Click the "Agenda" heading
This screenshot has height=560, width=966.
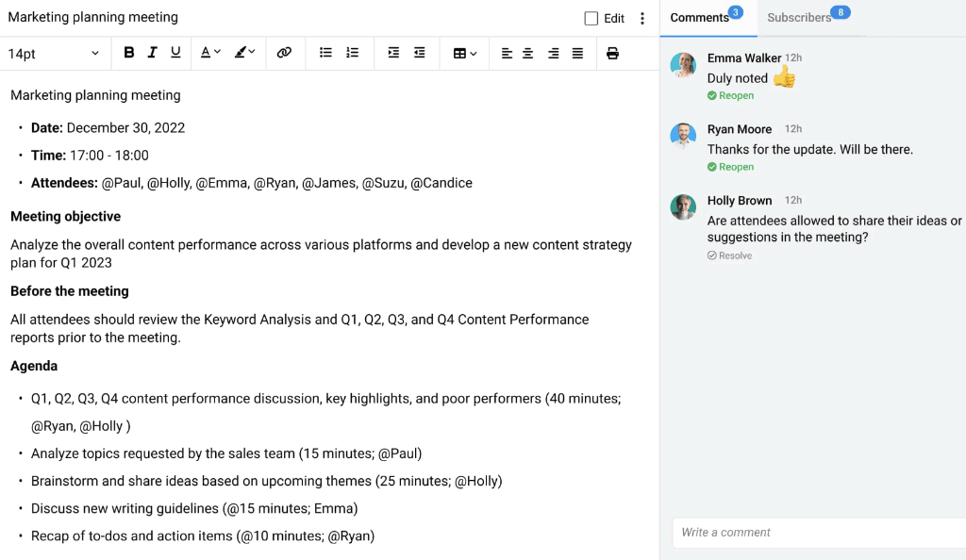tap(34, 366)
